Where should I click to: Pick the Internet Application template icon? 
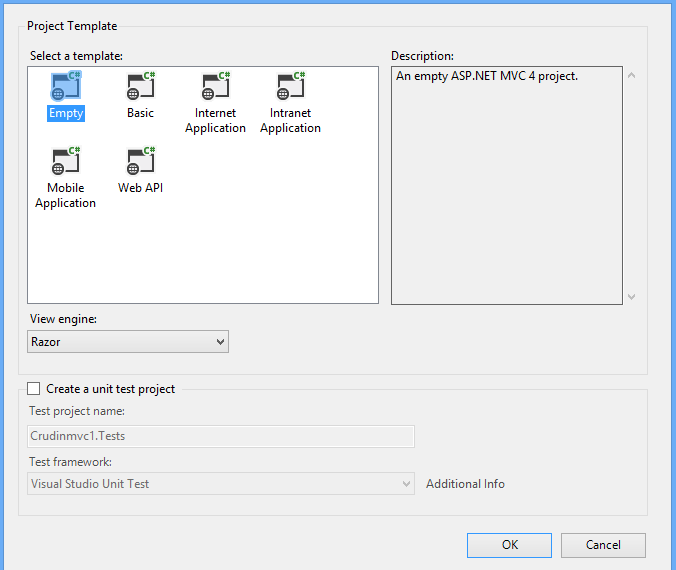(215, 87)
